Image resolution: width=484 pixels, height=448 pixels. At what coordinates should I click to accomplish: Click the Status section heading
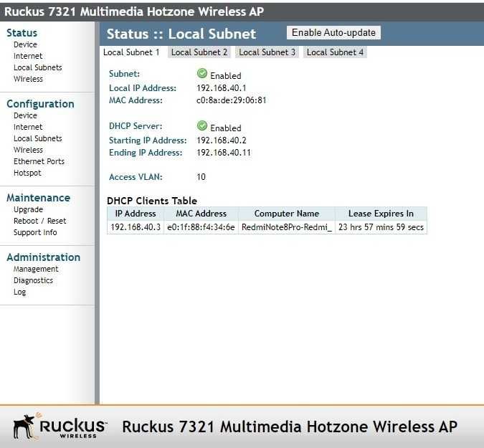(22, 33)
